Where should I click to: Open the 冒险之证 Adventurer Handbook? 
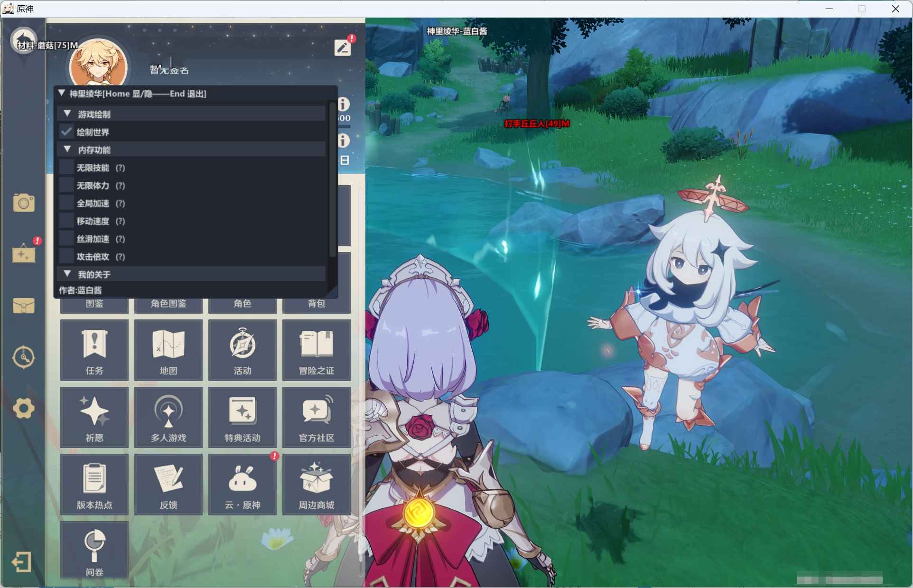coord(316,350)
